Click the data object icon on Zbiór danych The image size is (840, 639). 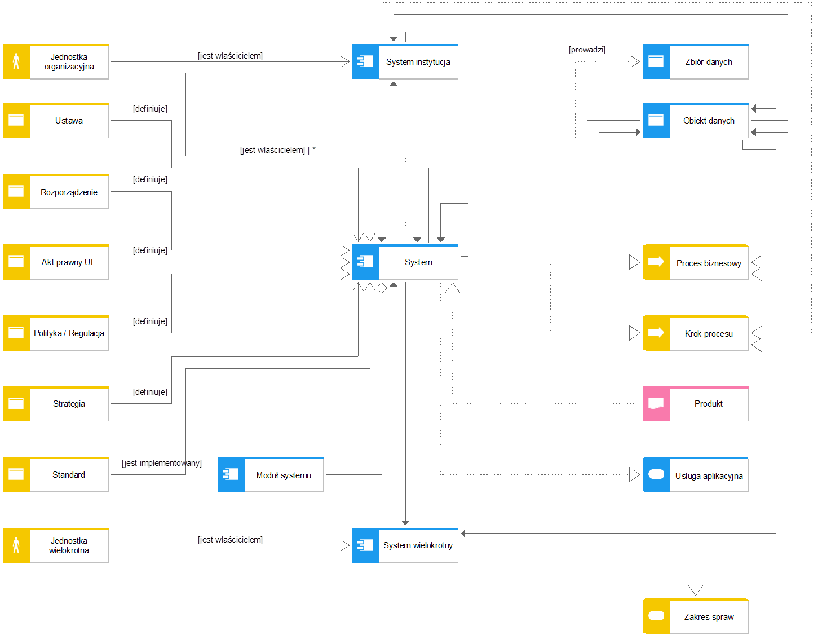click(x=656, y=61)
